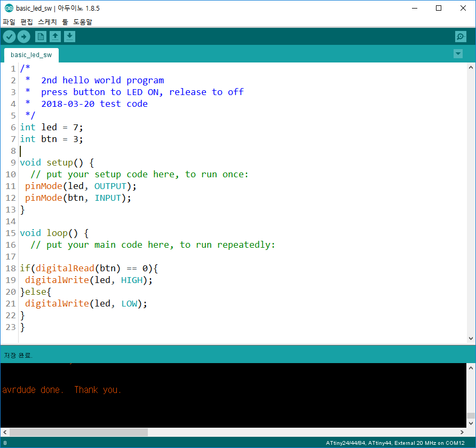
Task: Click the '}else{' line
Action: pos(36,292)
